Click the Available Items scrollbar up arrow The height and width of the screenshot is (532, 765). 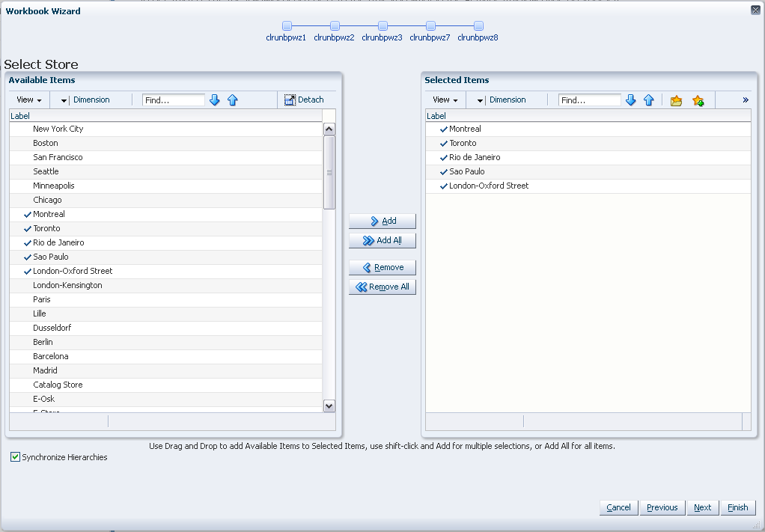point(329,129)
